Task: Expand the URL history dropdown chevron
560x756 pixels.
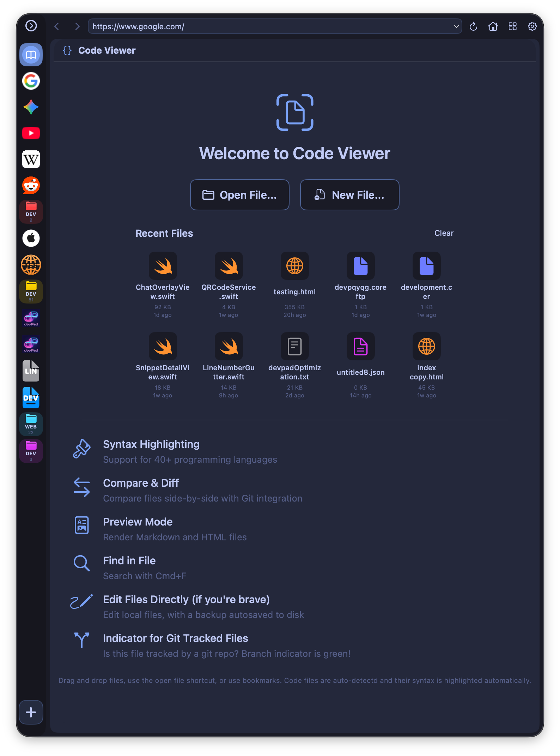Action: tap(456, 26)
